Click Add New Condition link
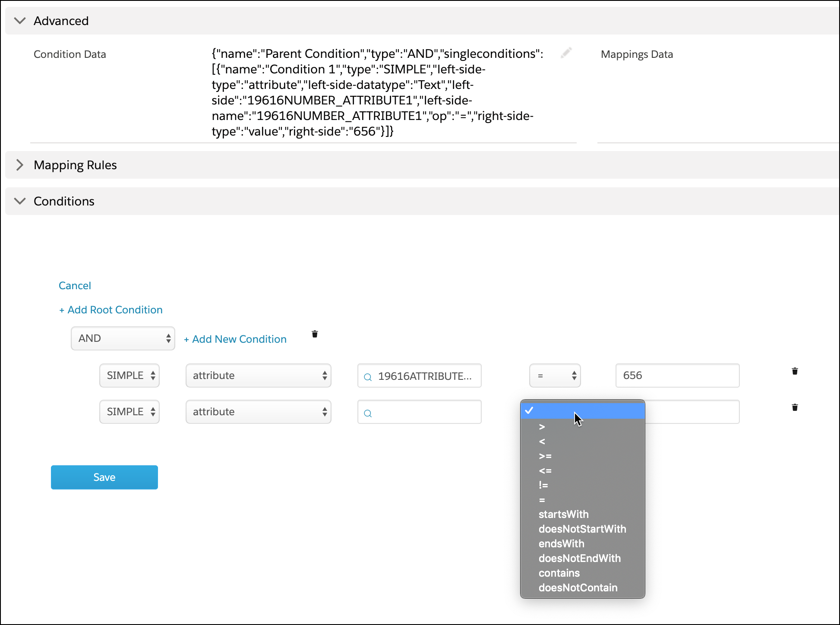Image resolution: width=840 pixels, height=625 pixels. [x=235, y=339]
